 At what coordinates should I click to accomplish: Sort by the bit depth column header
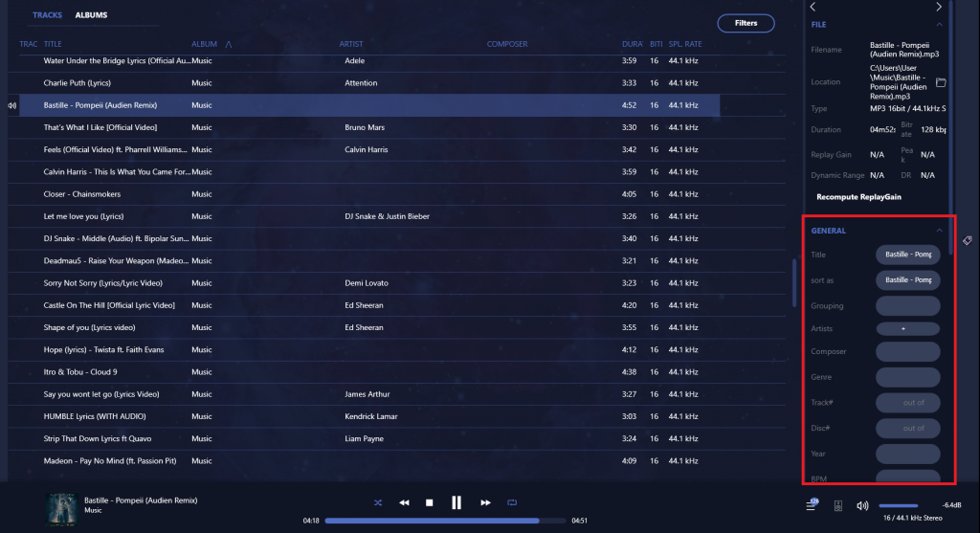point(656,44)
